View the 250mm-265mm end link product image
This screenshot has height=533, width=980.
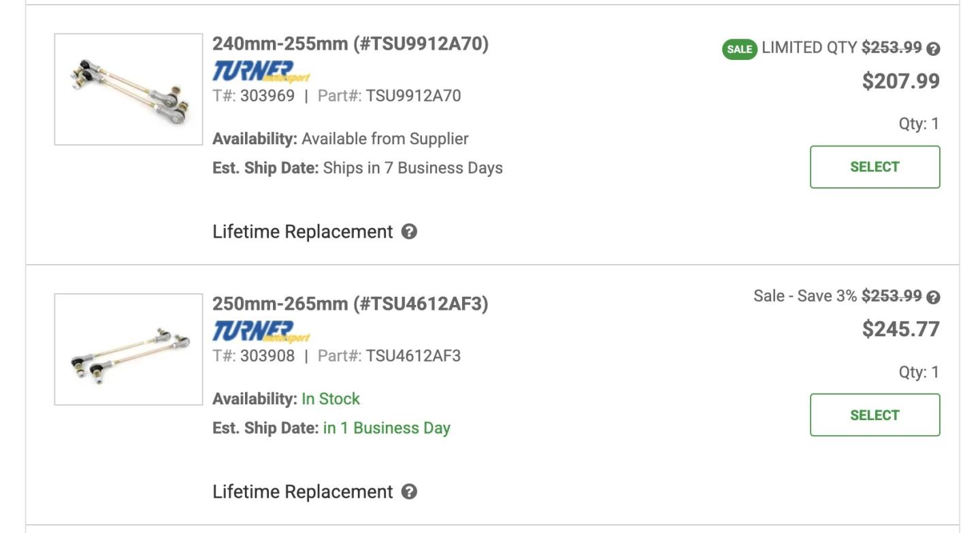tap(129, 349)
